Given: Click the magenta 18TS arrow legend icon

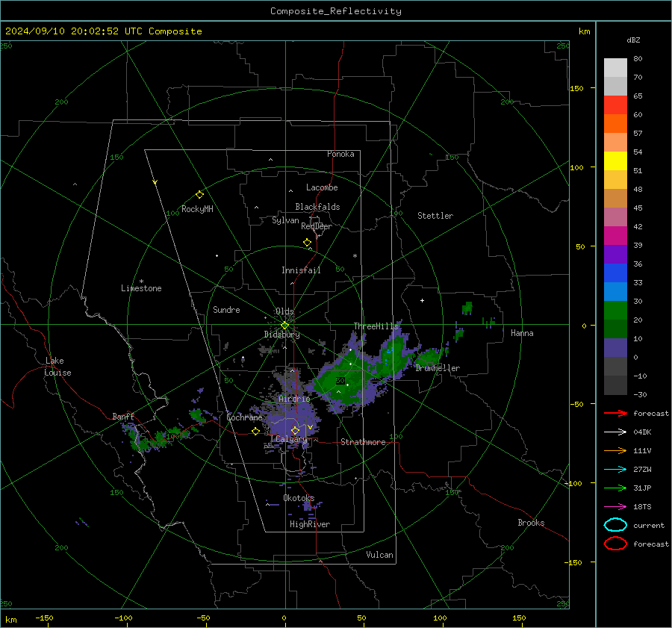Looking at the screenshot, I should [615, 507].
